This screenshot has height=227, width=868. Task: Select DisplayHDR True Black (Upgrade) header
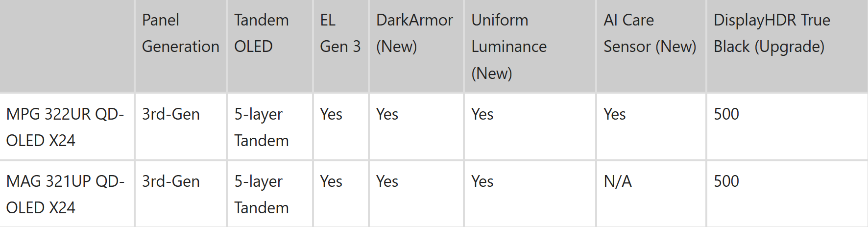click(772, 33)
